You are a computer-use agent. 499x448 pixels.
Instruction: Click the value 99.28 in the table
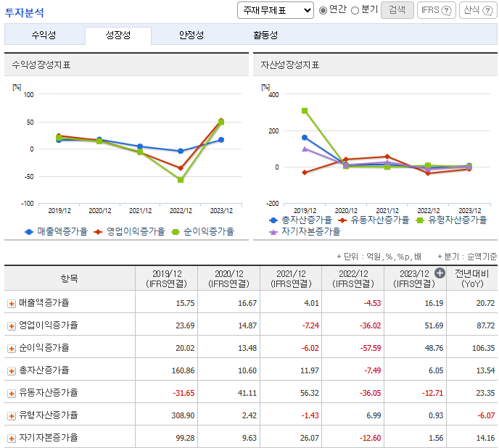pos(185,438)
